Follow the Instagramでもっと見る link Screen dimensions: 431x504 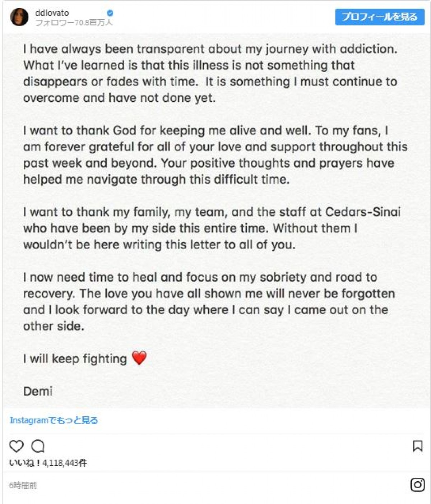(54, 420)
